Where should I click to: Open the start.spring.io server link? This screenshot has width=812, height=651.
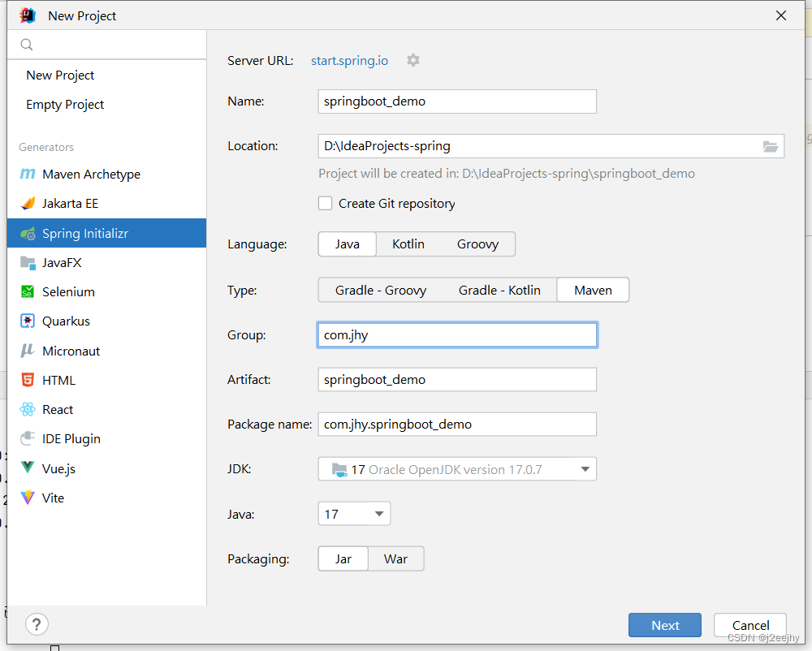tap(350, 61)
